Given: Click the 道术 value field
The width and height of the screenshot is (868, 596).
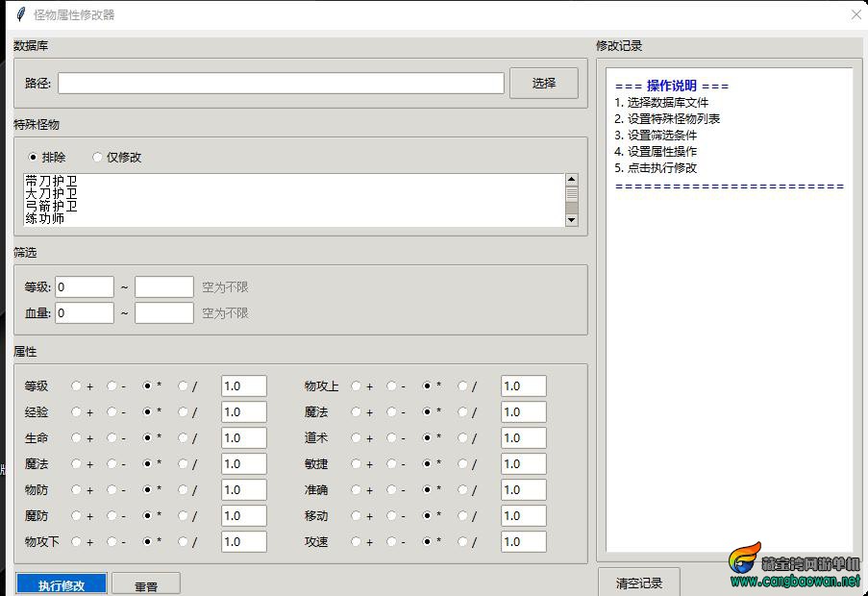Looking at the screenshot, I should (x=524, y=437).
